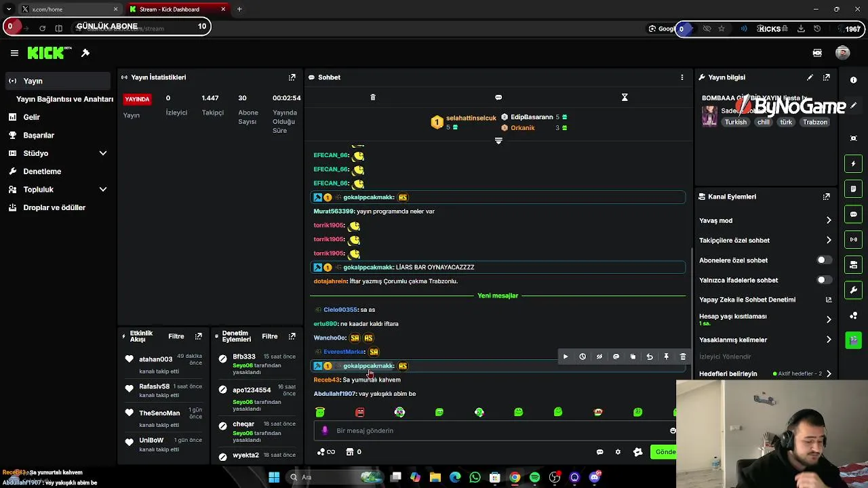The width and height of the screenshot is (868, 488).
Task: Click the Trabzon stream tag
Action: click(x=815, y=122)
